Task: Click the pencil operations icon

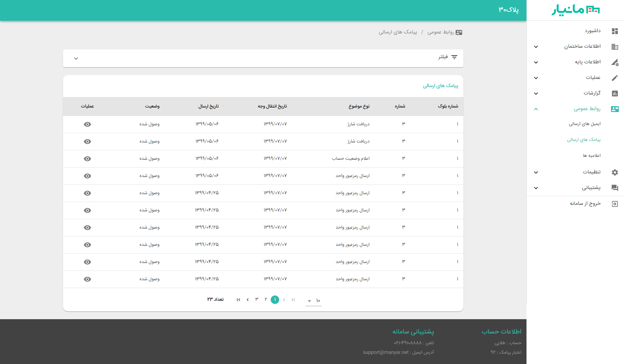Action: [615, 78]
